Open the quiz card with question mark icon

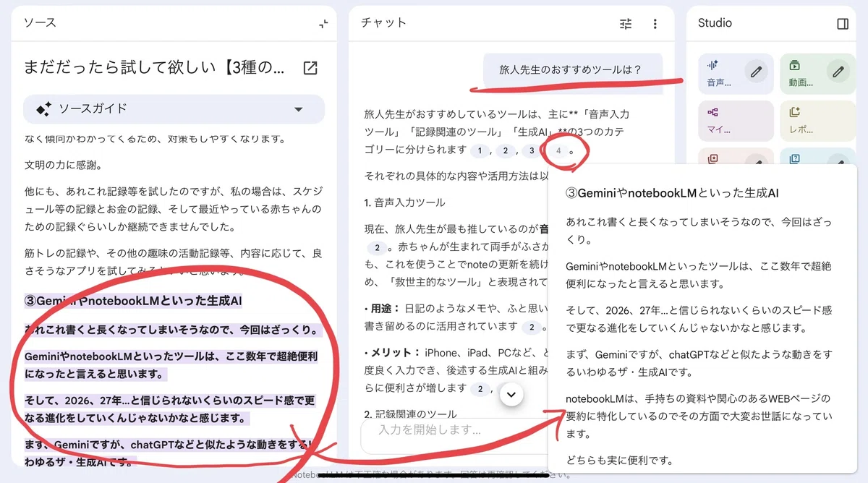click(x=818, y=157)
